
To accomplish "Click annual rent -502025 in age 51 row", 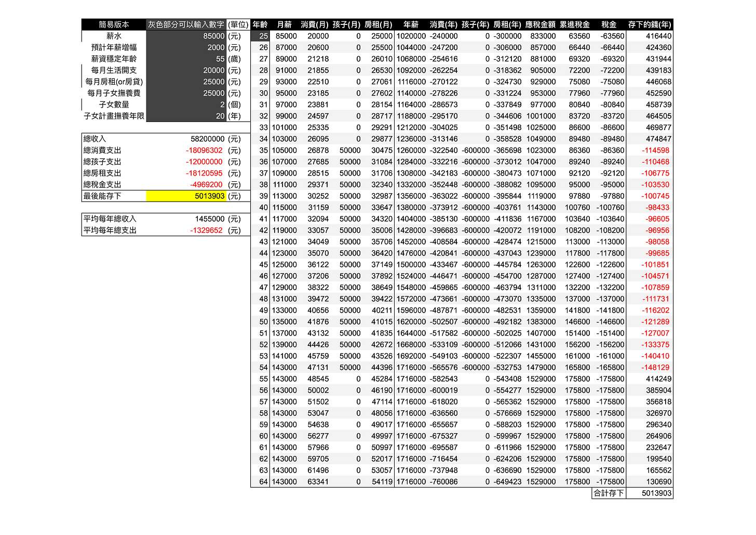I will (507, 333).
